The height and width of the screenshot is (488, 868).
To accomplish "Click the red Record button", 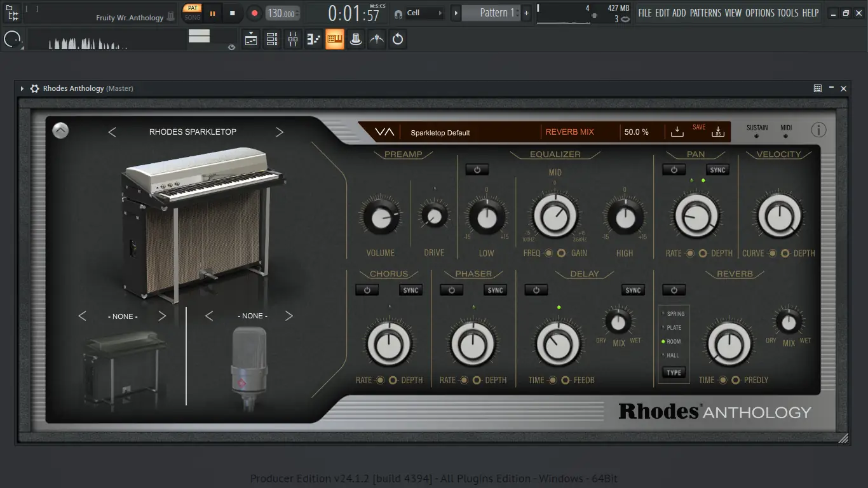I will click(x=254, y=13).
